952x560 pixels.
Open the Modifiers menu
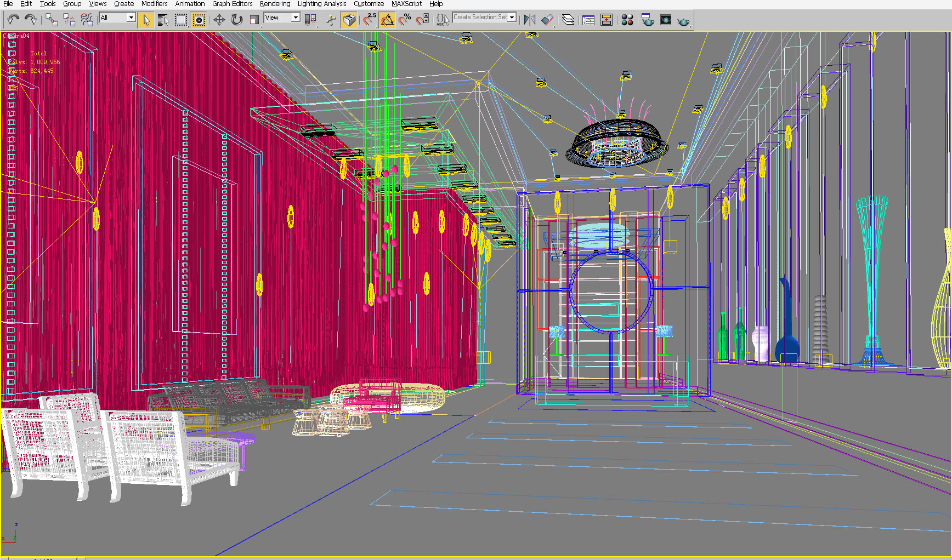coord(154,4)
